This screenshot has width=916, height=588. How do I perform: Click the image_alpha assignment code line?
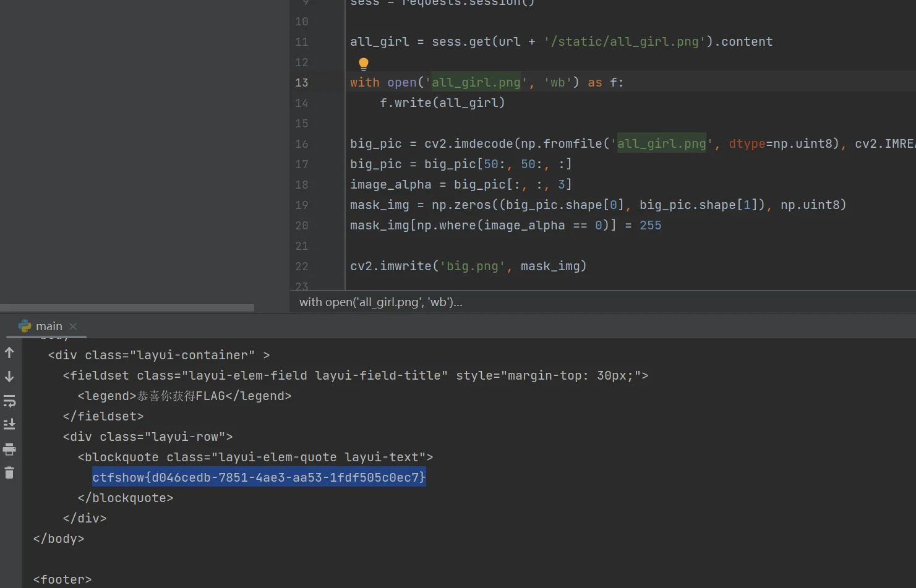click(461, 185)
